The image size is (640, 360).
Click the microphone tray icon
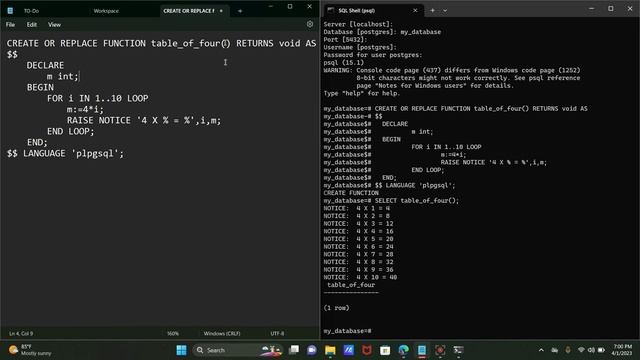568,350
